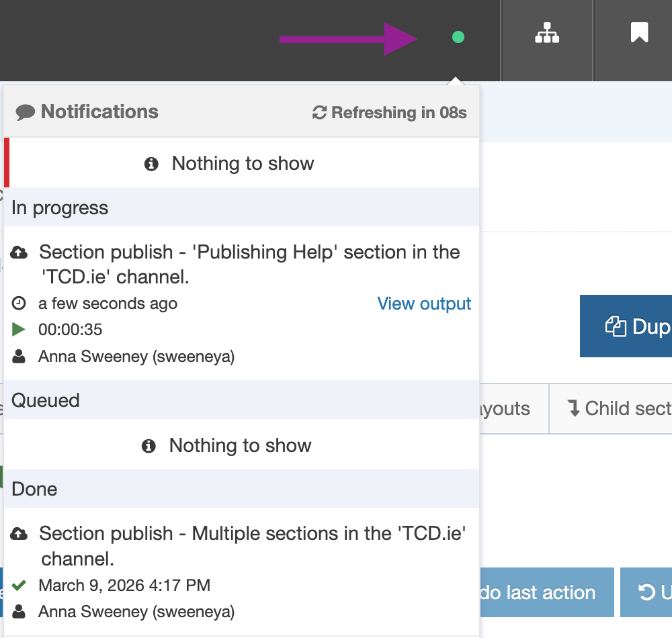This screenshot has width=672, height=638.
Task: Open View output for the section publish
Action: point(424,304)
